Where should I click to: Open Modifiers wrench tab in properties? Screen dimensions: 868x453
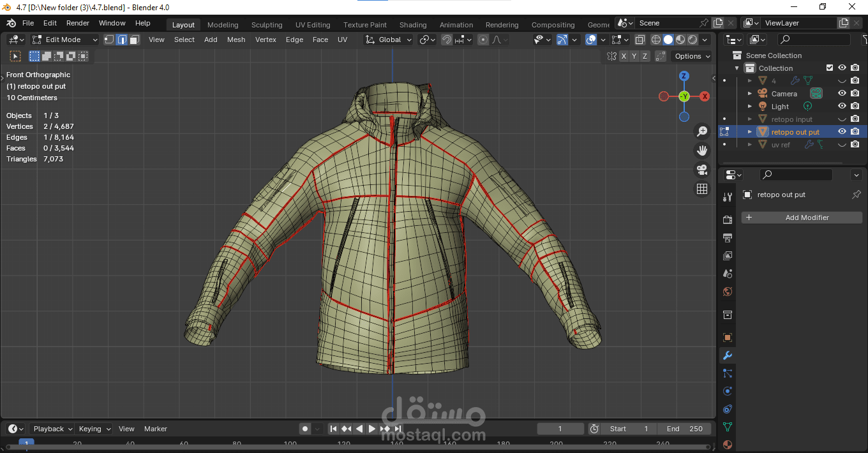point(728,355)
